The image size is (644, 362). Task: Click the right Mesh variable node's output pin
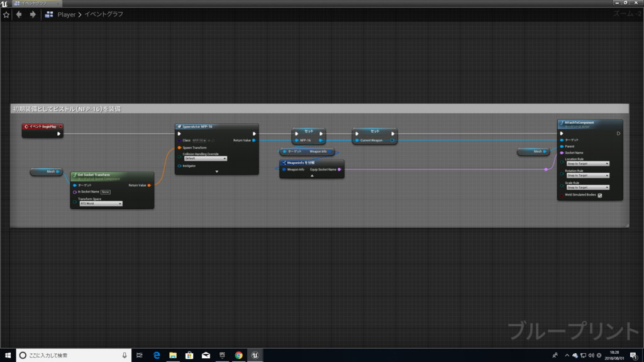click(545, 151)
